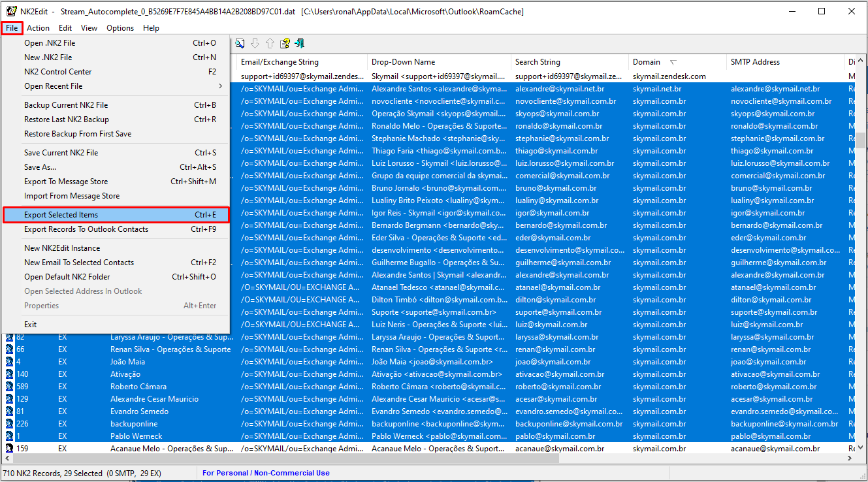The image size is (868, 482).
Task: Choose Restore Backup From First Save
Action: [x=116, y=134]
